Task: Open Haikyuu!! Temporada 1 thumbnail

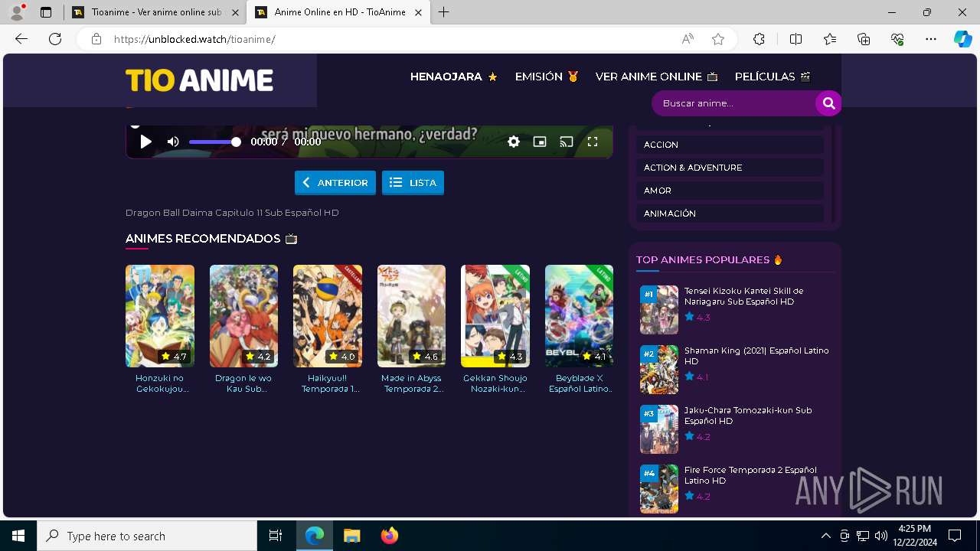Action: point(328,316)
